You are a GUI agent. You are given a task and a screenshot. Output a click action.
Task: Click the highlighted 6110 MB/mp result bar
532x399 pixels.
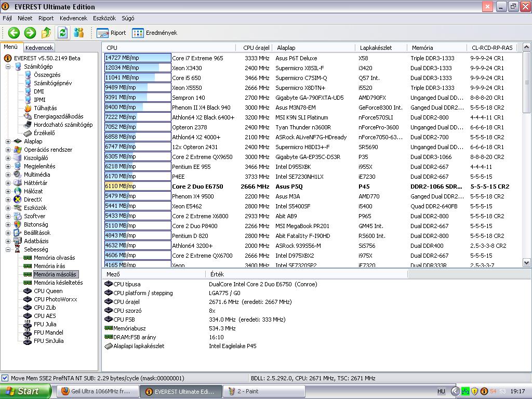click(x=138, y=187)
